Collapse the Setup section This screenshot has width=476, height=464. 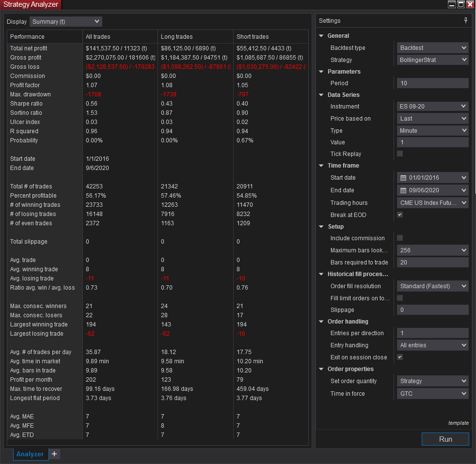point(321,227)
